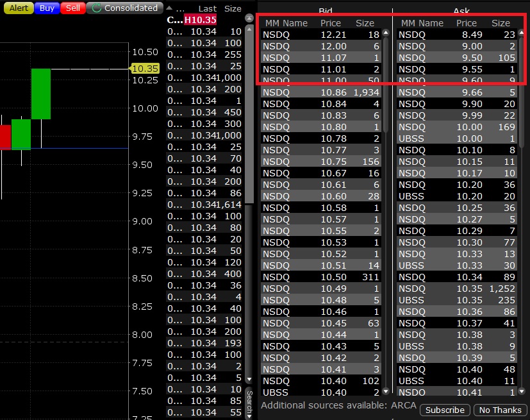This screenshot has width=530, height=420.
Task: Dismiss ARCA offer with No Thanks
Action: 500,410
